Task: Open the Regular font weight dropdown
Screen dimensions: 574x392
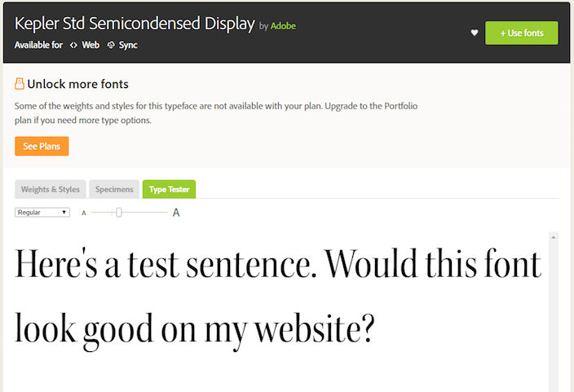Action: [x=42, y=212]
